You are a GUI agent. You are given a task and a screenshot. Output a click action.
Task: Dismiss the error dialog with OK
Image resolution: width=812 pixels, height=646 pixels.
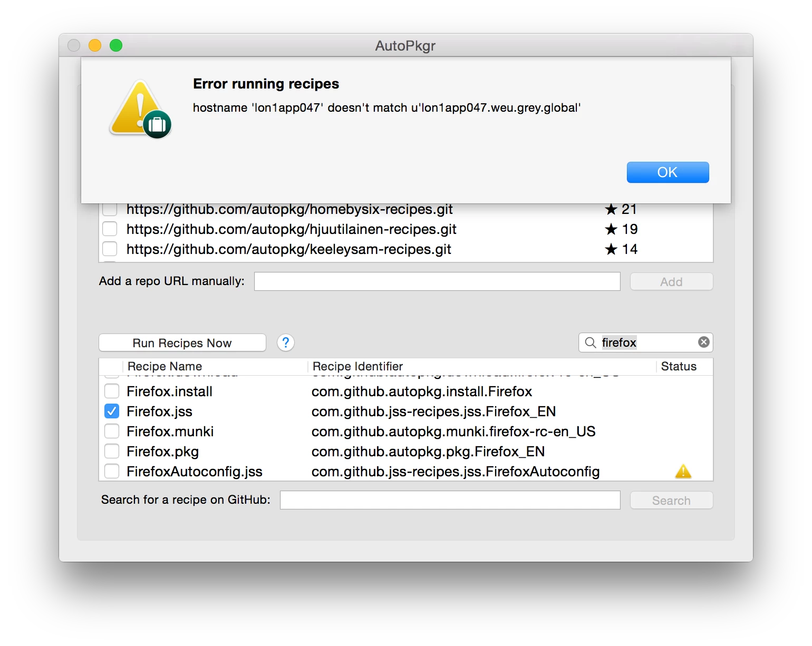pos(668,172)
